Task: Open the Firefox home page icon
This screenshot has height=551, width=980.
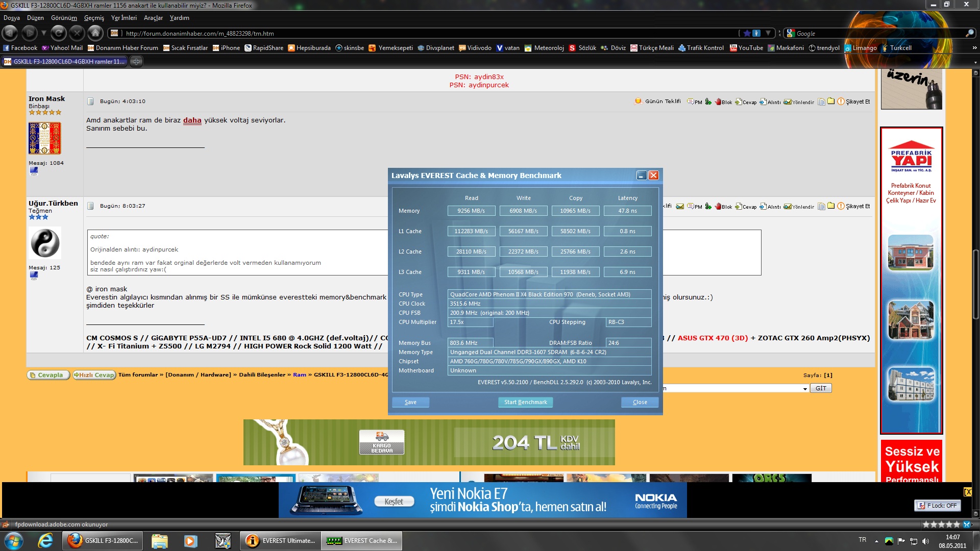Action: click(95, 33)
